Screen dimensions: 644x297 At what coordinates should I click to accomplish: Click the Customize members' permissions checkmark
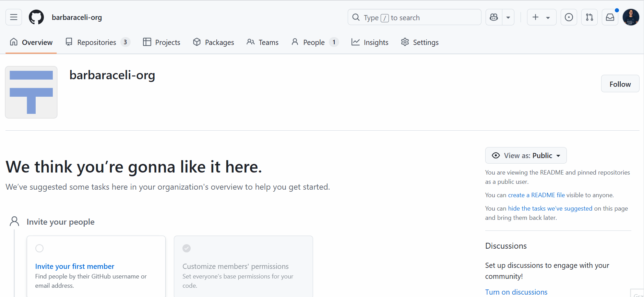click(187, 248)
